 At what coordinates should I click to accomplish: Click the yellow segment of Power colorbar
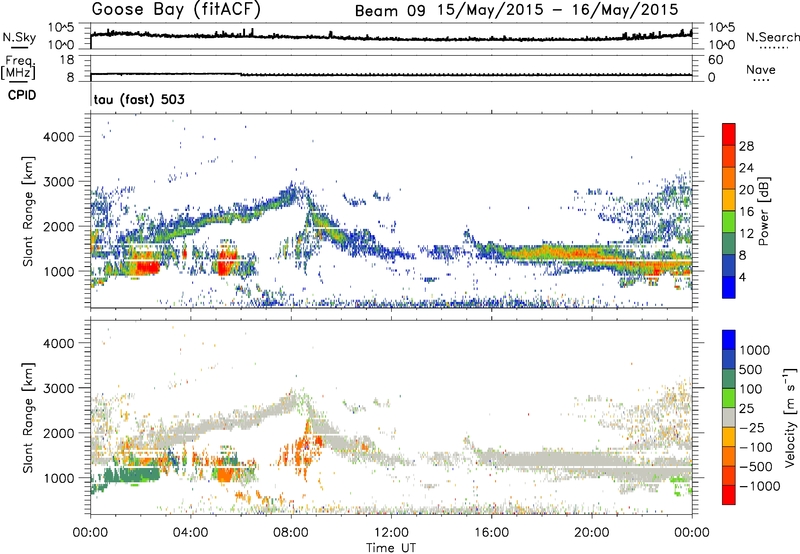[729, 200]
